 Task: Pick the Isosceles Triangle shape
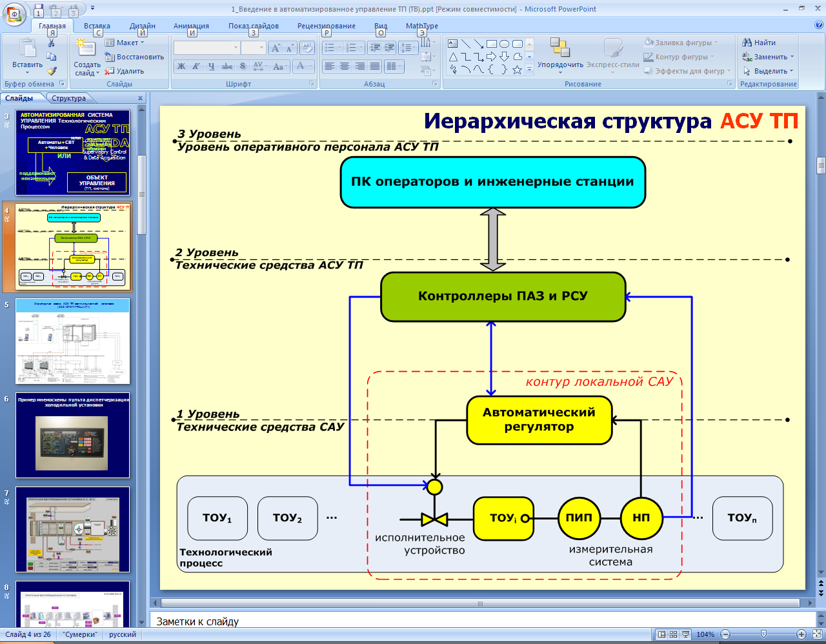pyautogui.click(x=453, y=57)
